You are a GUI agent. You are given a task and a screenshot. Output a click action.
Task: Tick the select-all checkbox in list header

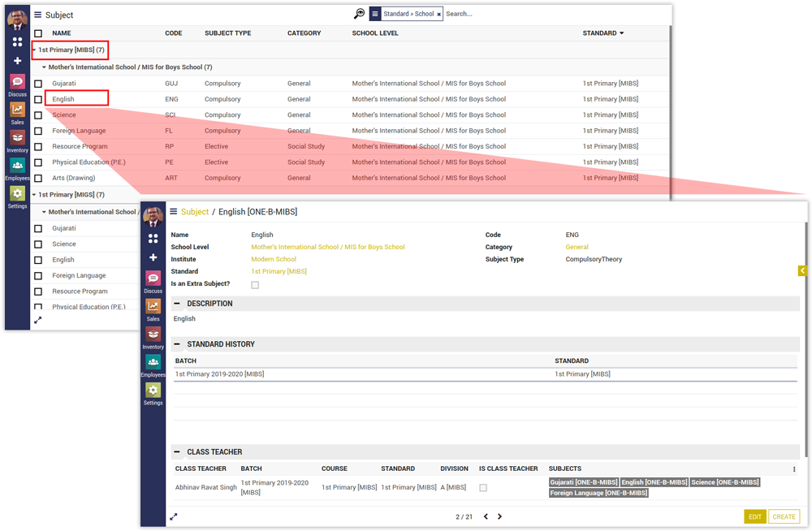point(38,34)
